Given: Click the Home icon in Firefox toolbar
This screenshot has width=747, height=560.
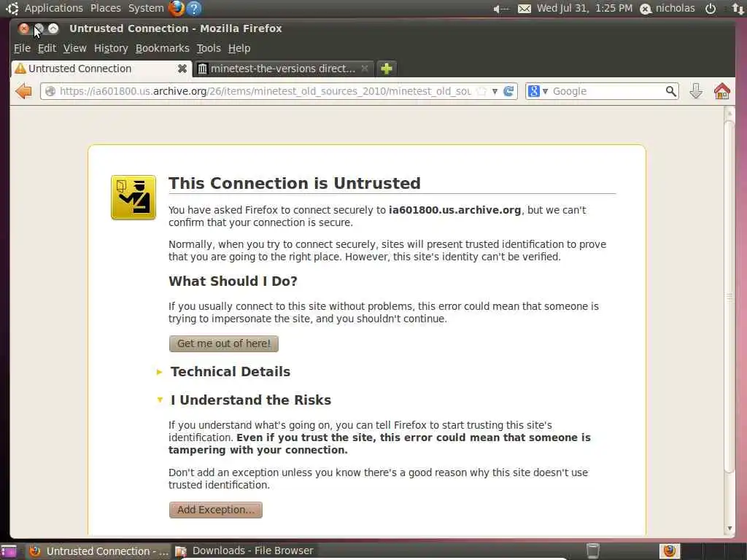Looking at the screenshot, I should 721,91.
